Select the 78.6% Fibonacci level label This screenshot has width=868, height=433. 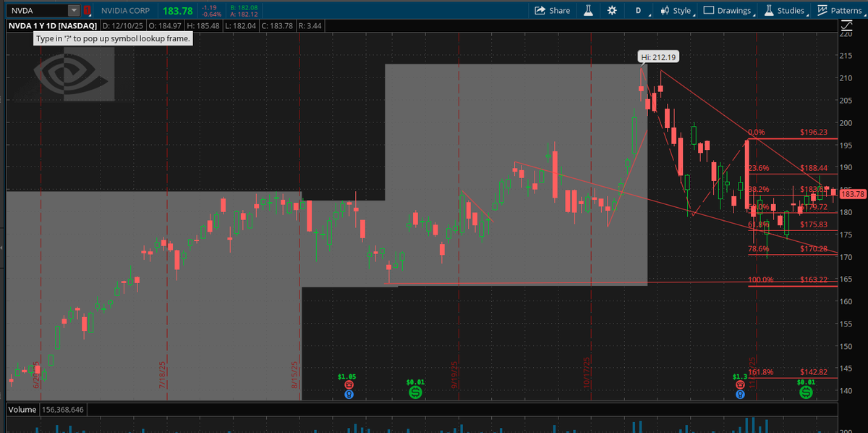(x=758, y=248)
